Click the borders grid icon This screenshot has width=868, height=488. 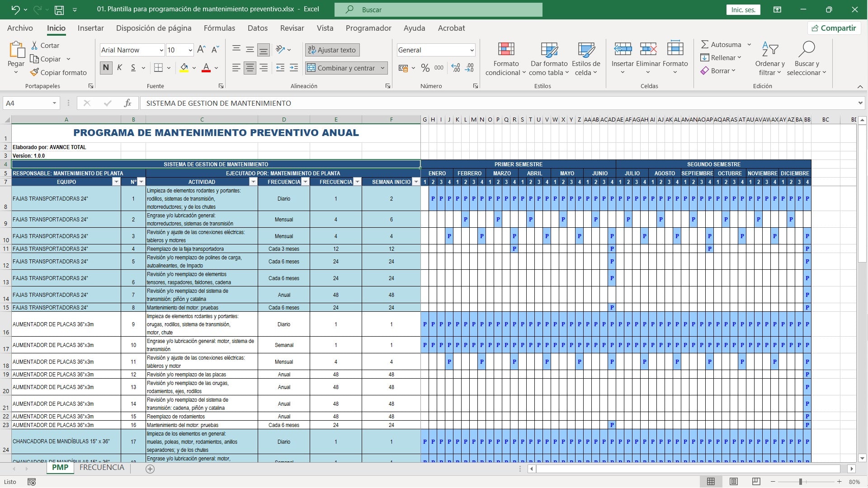click(x=158, y=68)
